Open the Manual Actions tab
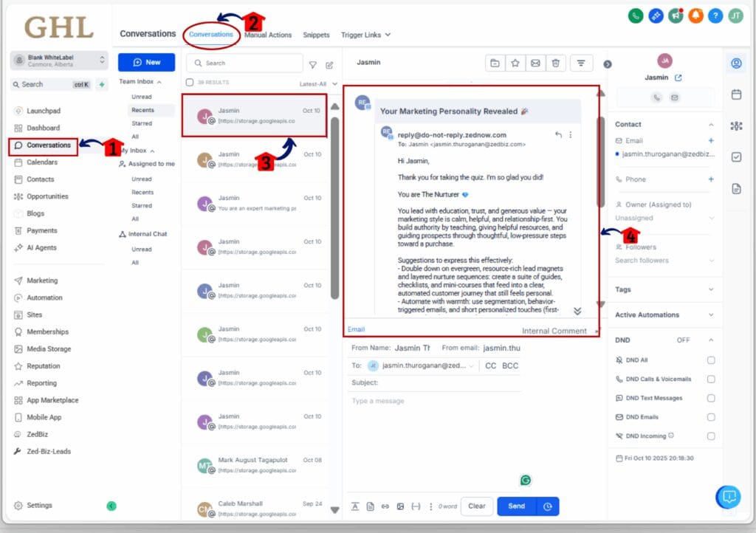The image size is (756, 533). point(268,35)
